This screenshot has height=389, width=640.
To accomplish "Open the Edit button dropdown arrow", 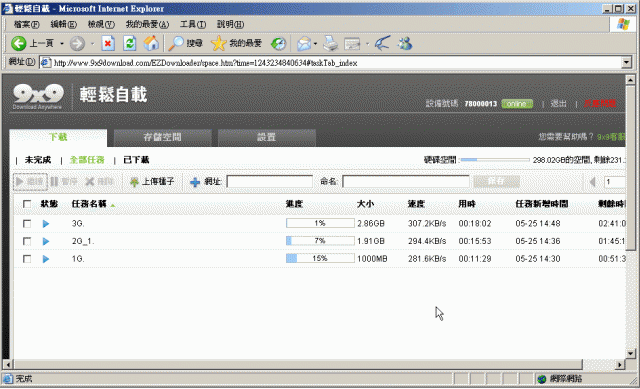I will [367, 43].
